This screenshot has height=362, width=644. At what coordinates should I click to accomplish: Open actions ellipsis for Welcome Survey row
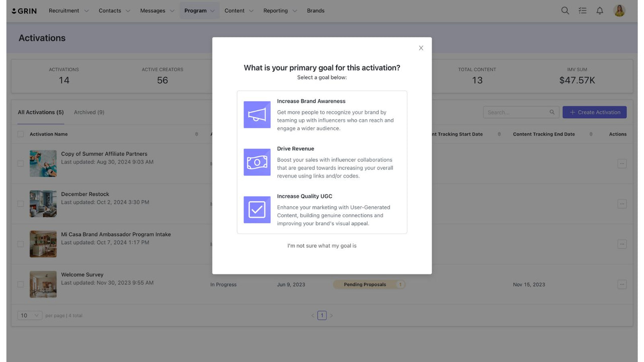[622, 284]
